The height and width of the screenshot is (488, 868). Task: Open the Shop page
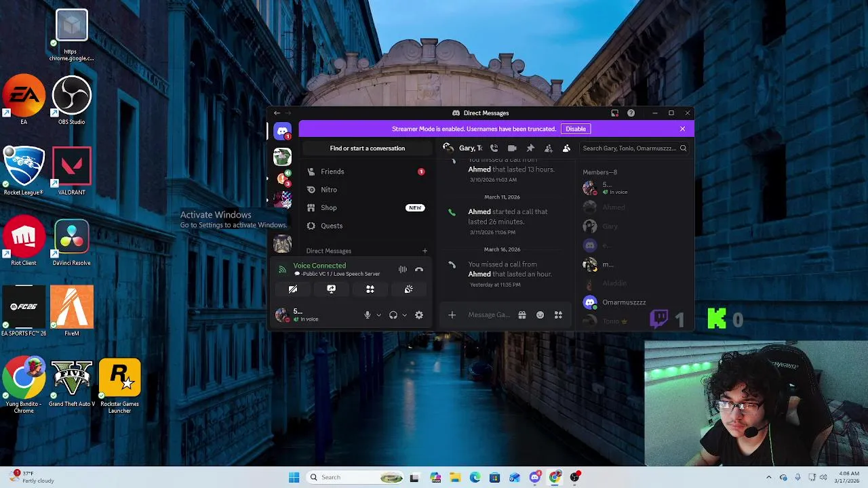[366, 207]
